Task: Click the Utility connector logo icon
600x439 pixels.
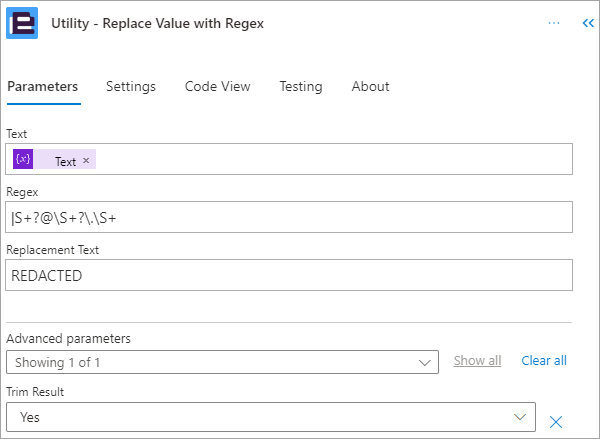Action: point(22,23)
